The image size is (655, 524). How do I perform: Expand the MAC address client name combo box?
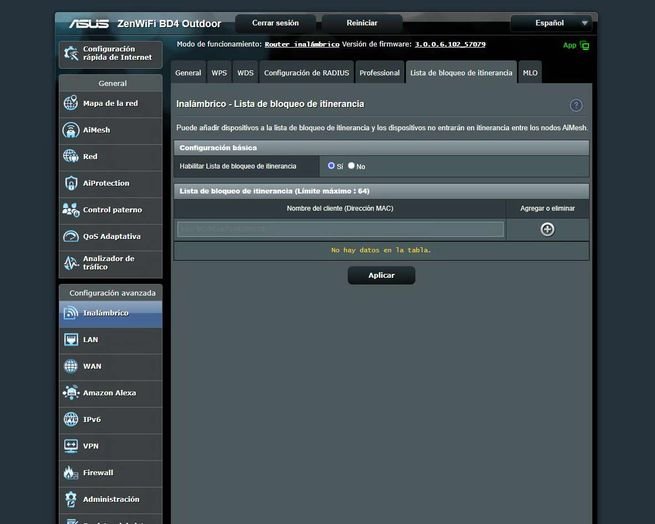[x=340, y=229]
